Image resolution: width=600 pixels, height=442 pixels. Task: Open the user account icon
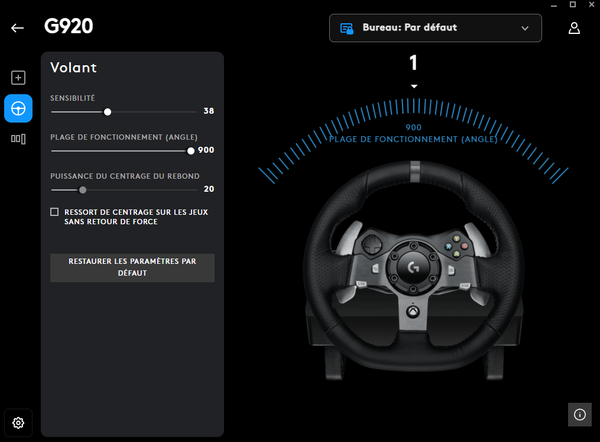tap(574, 28)
